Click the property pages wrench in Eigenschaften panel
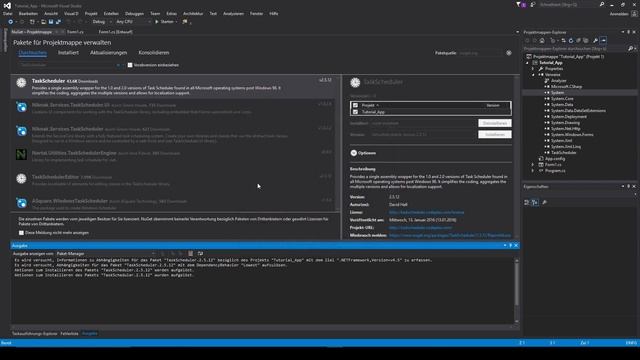Viewport: 640px width, 360px height. (544, 202)
